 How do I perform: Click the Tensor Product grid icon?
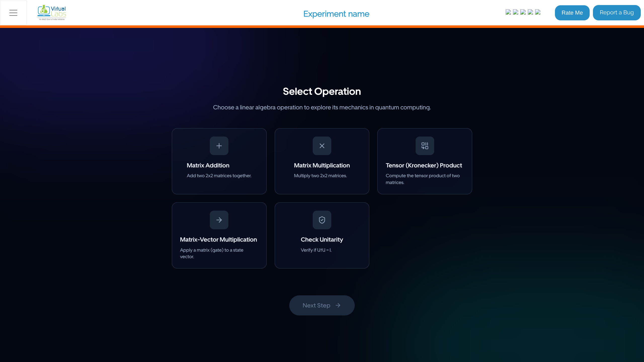tap(425, 146)
